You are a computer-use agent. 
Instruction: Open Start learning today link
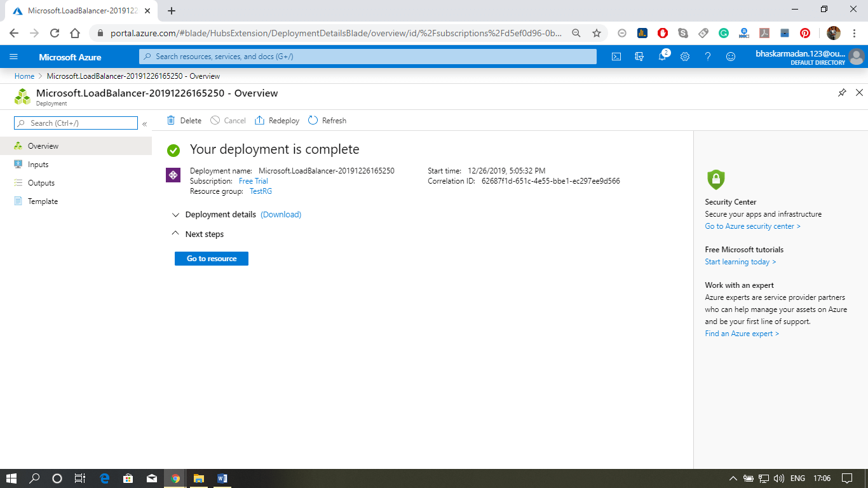(x=740, y=262)
